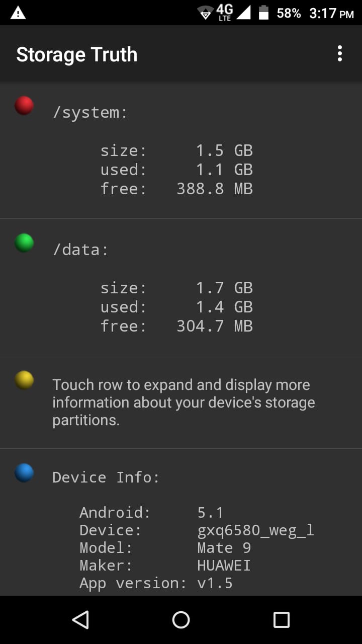
Task: Tap the App version v1.5 line
Action: (x=156, y=583)
